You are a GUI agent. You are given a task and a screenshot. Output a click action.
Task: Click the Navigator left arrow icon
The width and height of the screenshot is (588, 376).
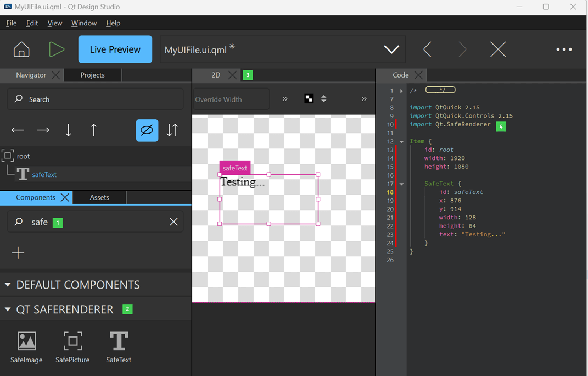[18, 130]
